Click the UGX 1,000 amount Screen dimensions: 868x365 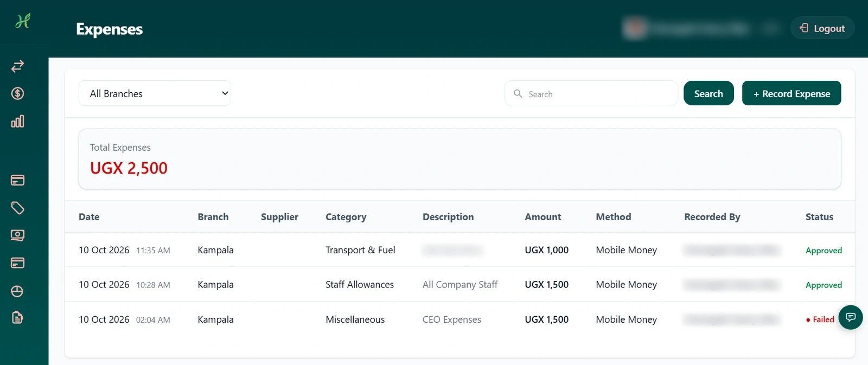547,250
